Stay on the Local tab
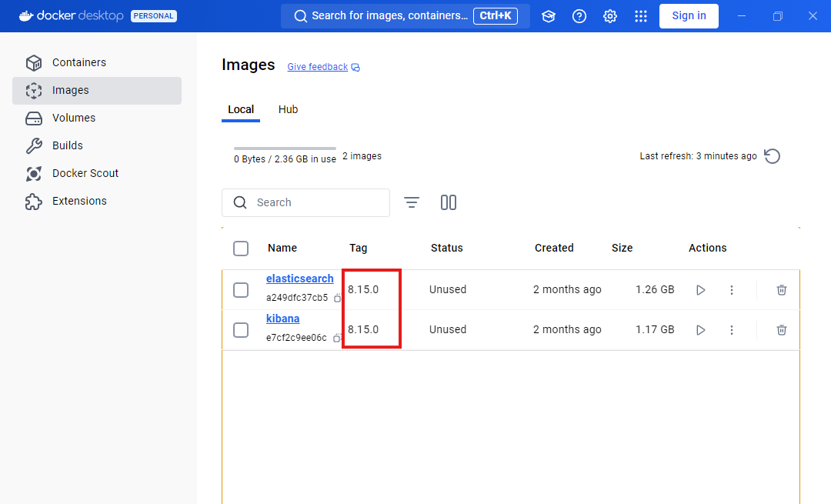The height and width of the screenshot is (504, 831). coord(241,109)
